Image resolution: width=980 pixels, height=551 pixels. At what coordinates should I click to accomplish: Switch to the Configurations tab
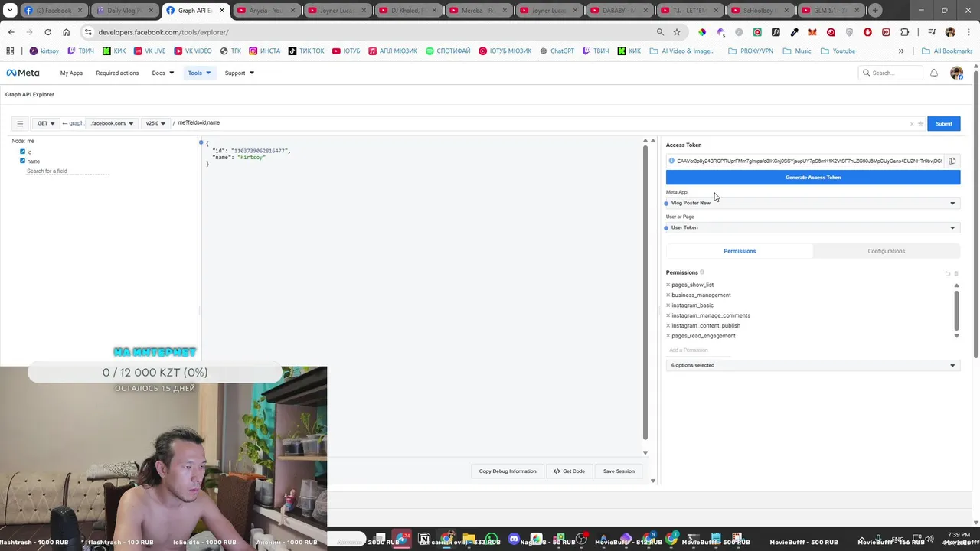click(887, 251)
